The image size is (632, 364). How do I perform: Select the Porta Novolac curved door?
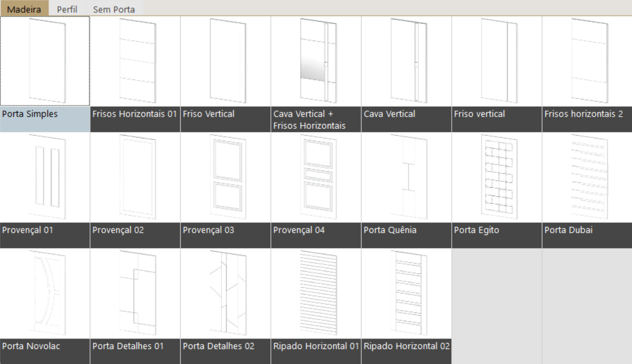pyautogui.click(x=45, y=293)
